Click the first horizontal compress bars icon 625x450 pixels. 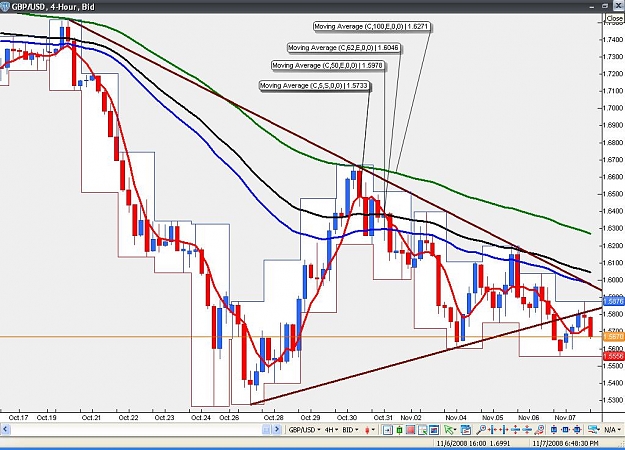tap(492, 430)
